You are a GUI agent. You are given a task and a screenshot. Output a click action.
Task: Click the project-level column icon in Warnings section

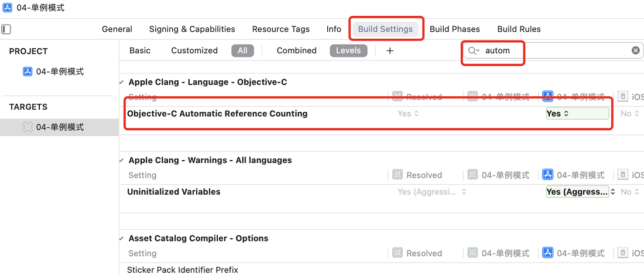point(547,175)
